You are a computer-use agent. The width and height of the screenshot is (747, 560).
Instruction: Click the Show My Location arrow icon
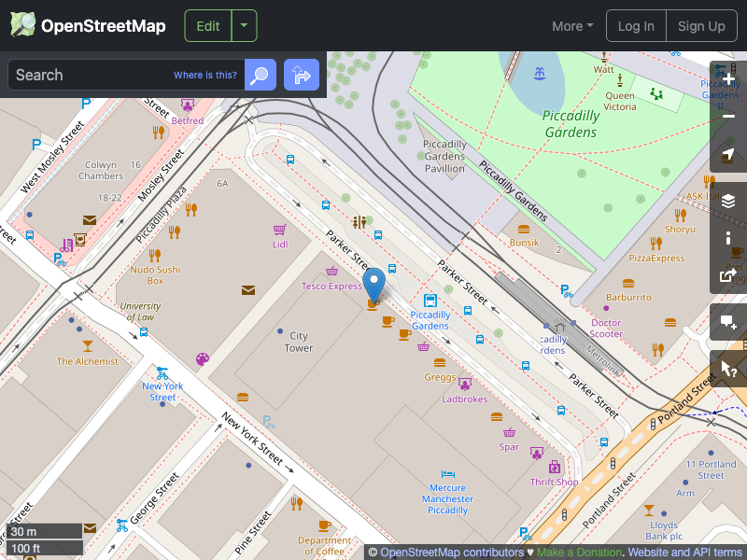pyautogui.click(x=727, y=154)
